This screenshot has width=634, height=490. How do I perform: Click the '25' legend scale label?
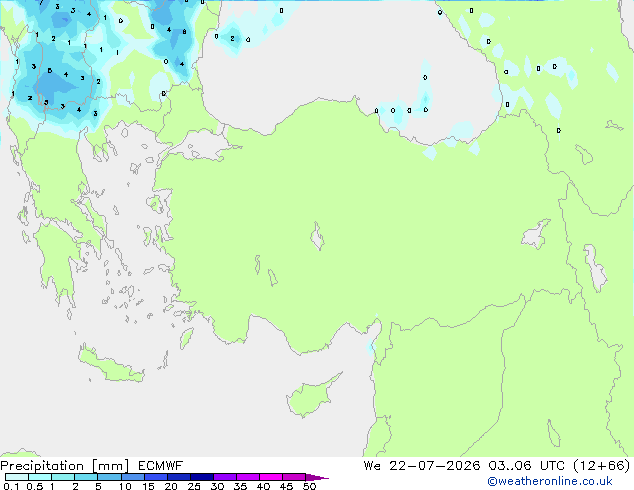(x=194, y=486)
